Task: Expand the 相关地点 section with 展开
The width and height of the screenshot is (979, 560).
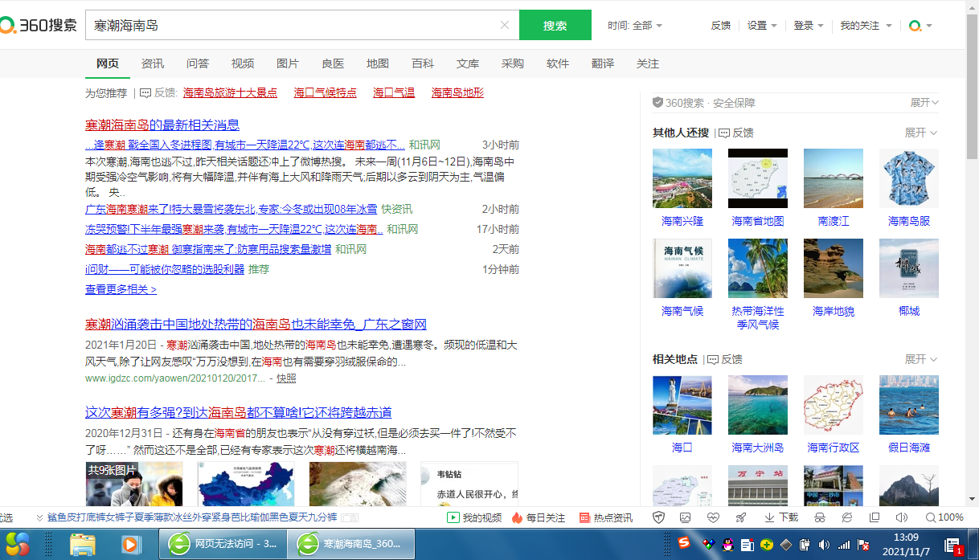Action: [921, 359]
